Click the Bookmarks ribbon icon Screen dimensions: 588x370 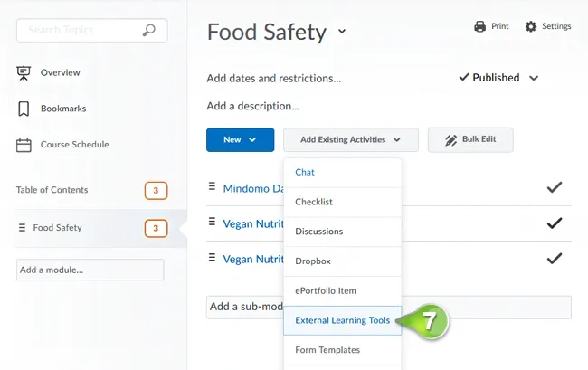24,109
